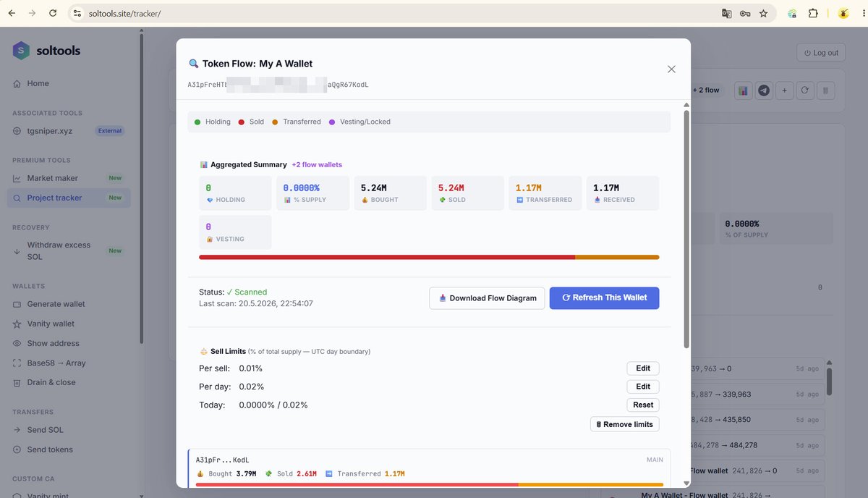Click the Vanity wallet sparkle icon
The width and height of the screenshot is (868, 498).
pos(17,324)
